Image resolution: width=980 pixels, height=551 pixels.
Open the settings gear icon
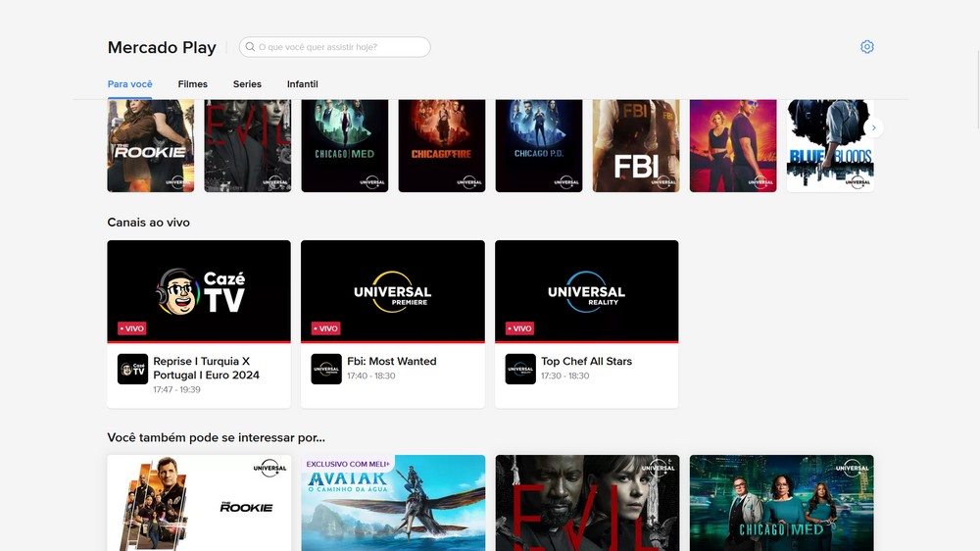[x=866, y=47]
